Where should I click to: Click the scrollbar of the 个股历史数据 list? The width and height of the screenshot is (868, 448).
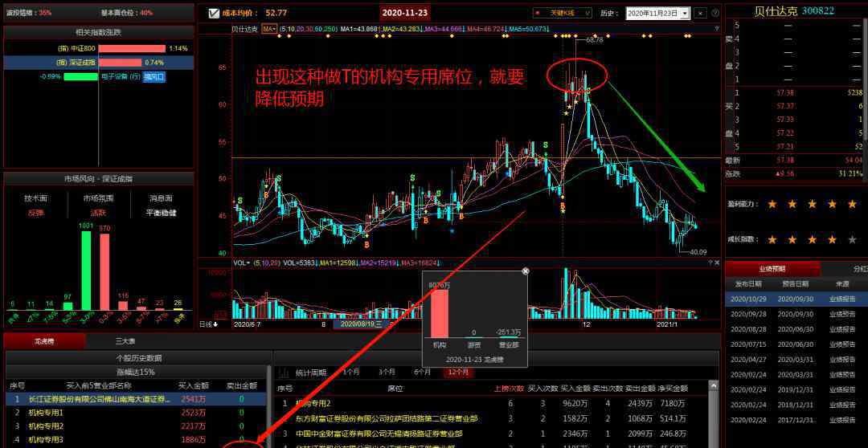point(269,406)
